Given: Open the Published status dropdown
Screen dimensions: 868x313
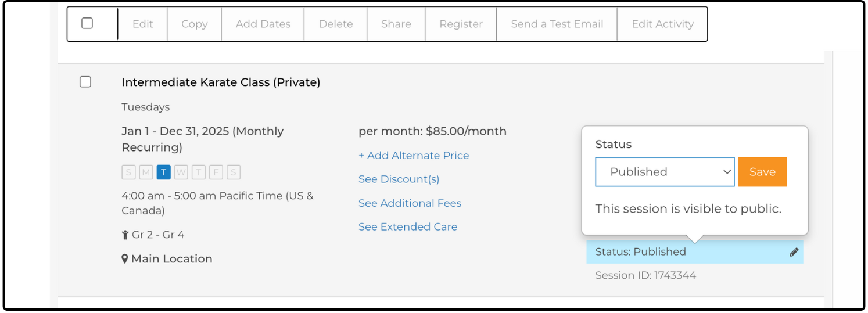Looking at the screenshot, I should pyautogui.click(x=665, y=172).
